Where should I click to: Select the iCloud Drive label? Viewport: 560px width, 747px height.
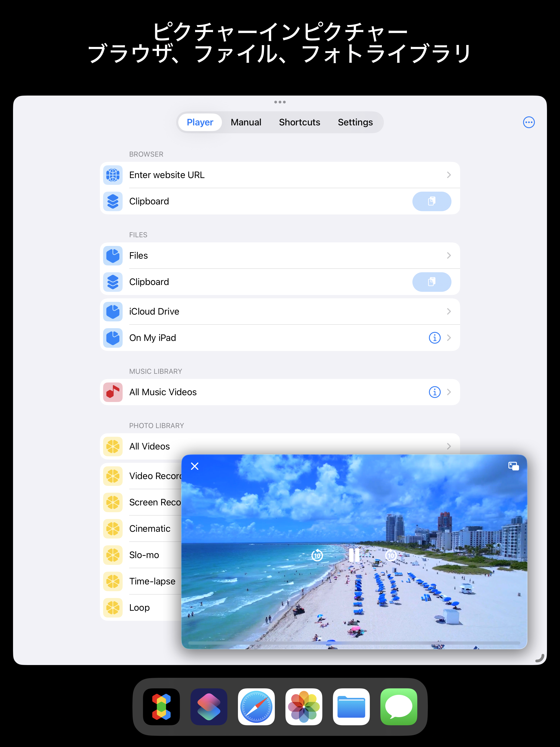click(154, 311)
